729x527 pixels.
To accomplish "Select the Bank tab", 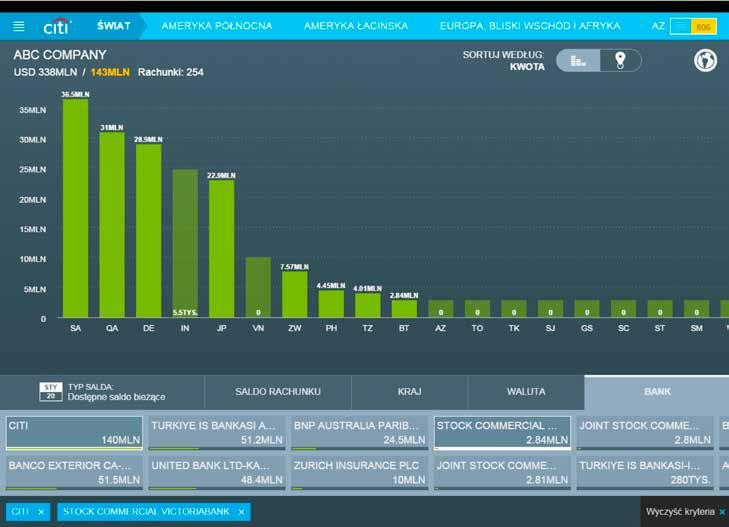I will tap(657, 392).
